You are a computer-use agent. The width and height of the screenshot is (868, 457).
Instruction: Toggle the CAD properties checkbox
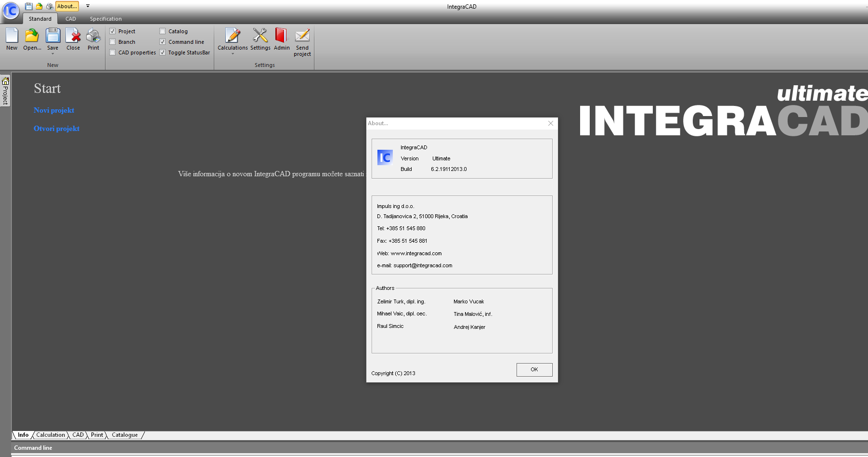(x=113, y=52)
